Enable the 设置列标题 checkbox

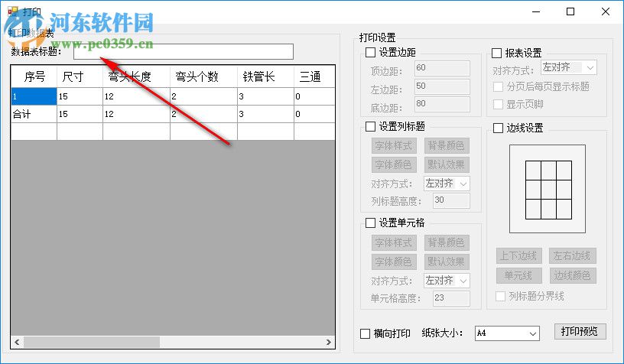pos(370,126)
